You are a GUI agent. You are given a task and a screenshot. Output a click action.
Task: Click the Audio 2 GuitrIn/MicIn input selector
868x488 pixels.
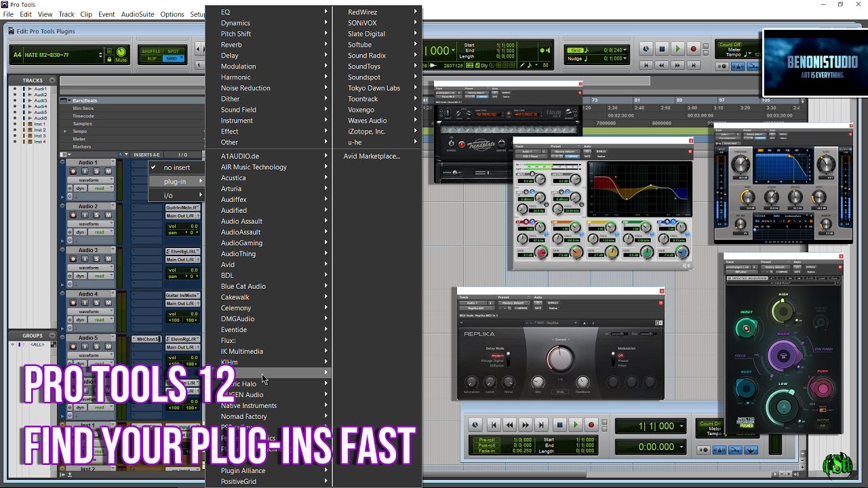coord(182,207)
